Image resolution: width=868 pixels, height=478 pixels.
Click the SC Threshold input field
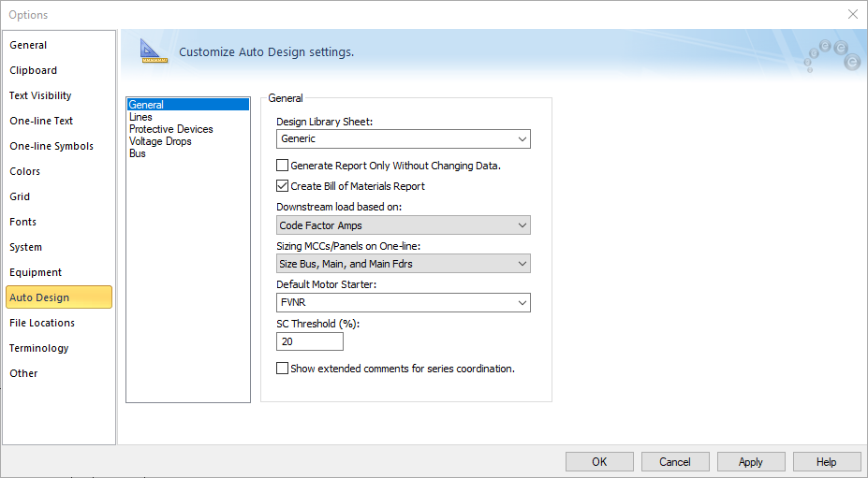pyautogui.click(x=309, y=341)
